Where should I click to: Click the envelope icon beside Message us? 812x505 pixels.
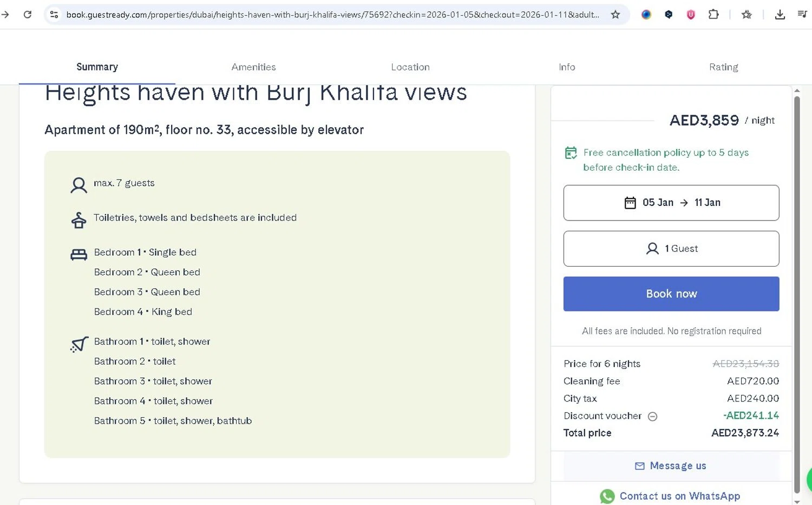[x=640, y=466]
